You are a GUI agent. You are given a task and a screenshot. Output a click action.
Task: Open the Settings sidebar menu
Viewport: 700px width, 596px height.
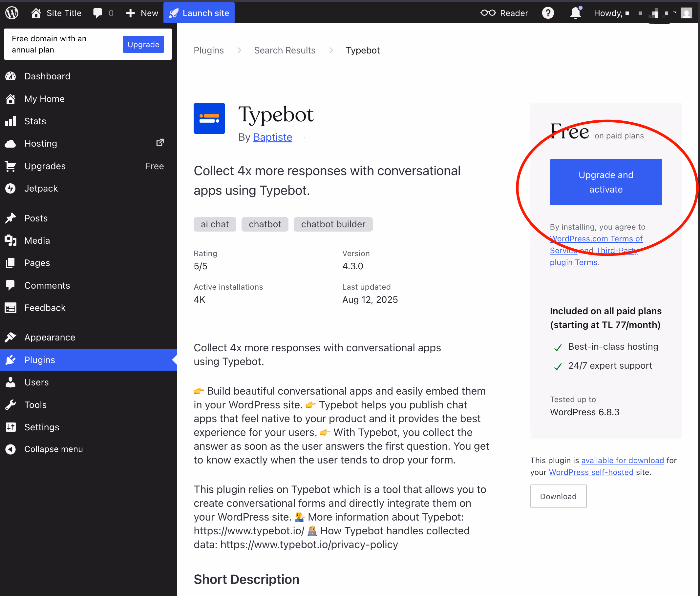pyautogui.click(x=42, y=427)
